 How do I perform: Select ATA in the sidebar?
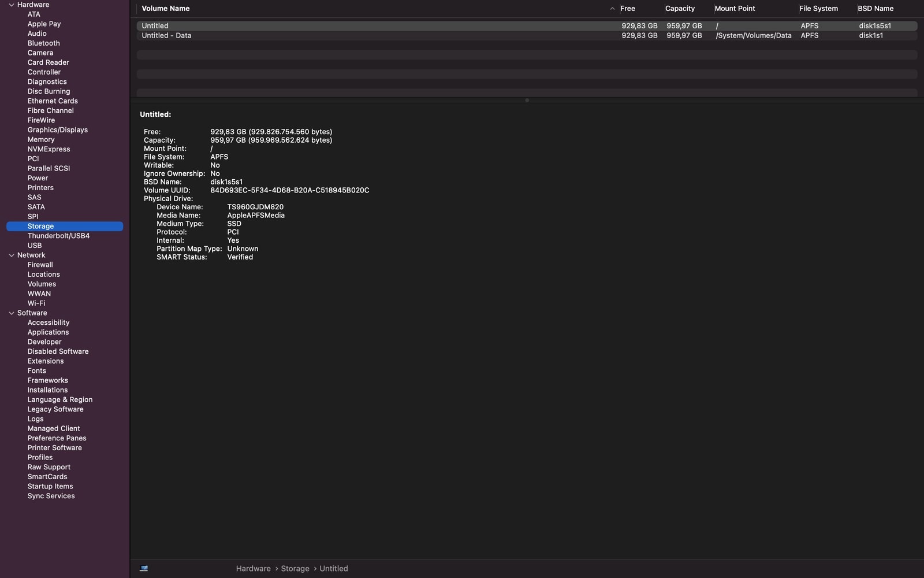(34, 14)
